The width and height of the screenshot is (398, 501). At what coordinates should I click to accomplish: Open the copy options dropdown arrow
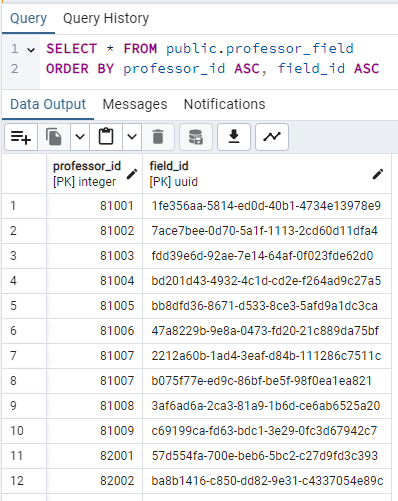(x=80, y=137)
